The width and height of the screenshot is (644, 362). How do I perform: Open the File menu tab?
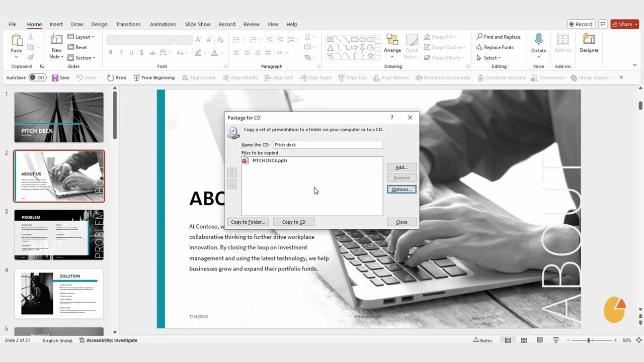pyautogui.click(x=13, y=24)
